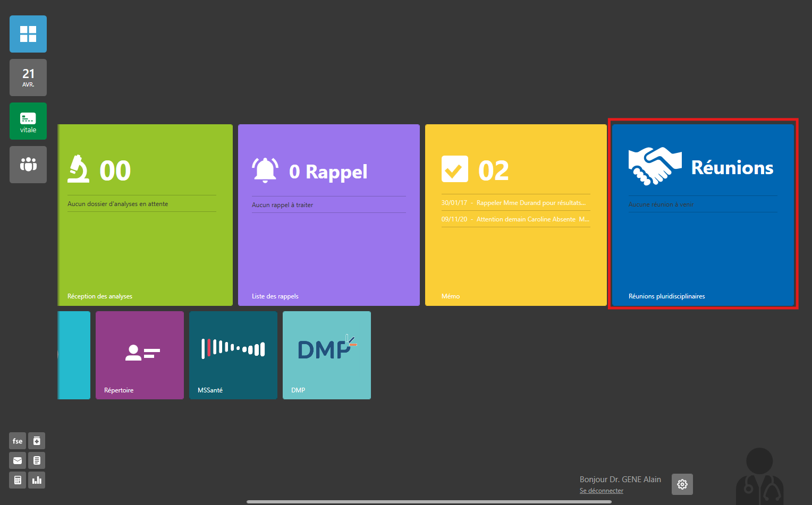
Task: Open the bar chart statistics icon
Action: tap(37, 480)
